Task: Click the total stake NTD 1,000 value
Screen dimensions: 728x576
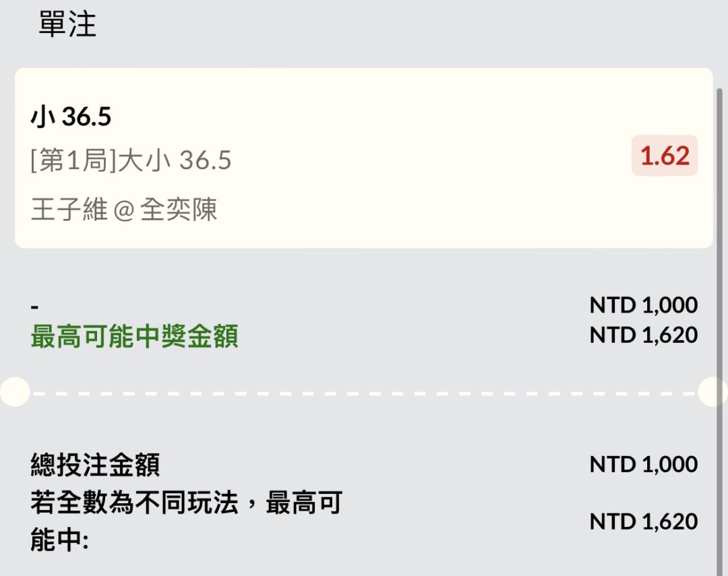Action: pyautogui.click(x=644, y=464)
